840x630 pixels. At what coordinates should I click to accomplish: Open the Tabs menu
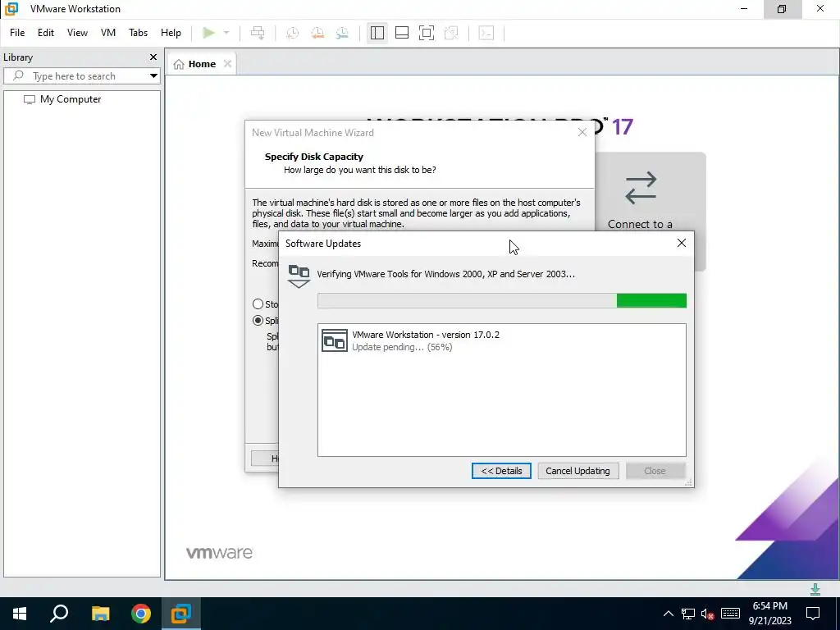[x=138, y=33]
